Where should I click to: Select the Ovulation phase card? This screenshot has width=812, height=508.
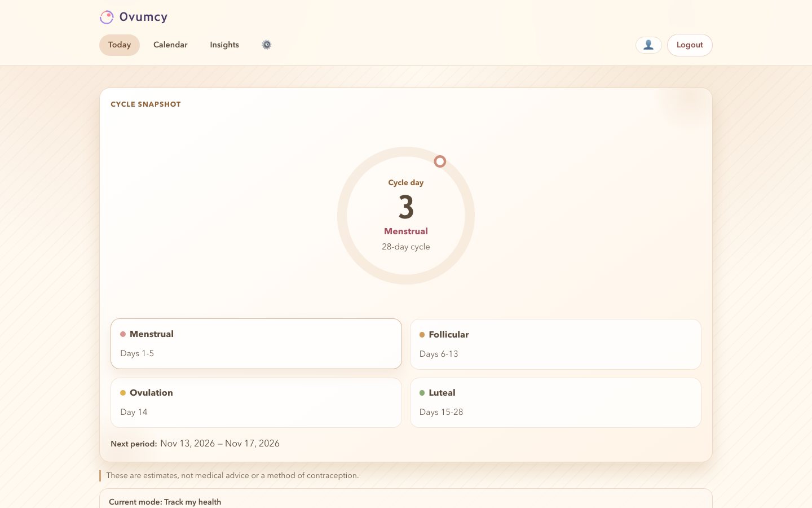click(256, 402)
